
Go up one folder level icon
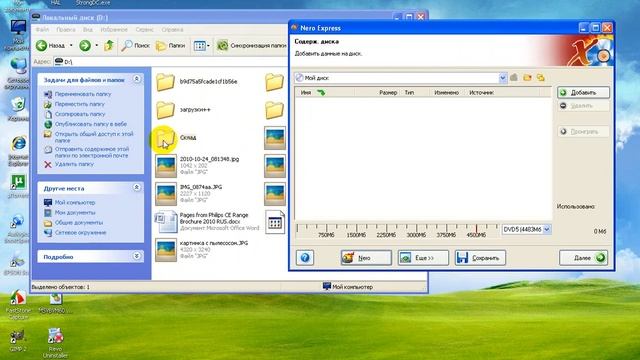[109, 45]
